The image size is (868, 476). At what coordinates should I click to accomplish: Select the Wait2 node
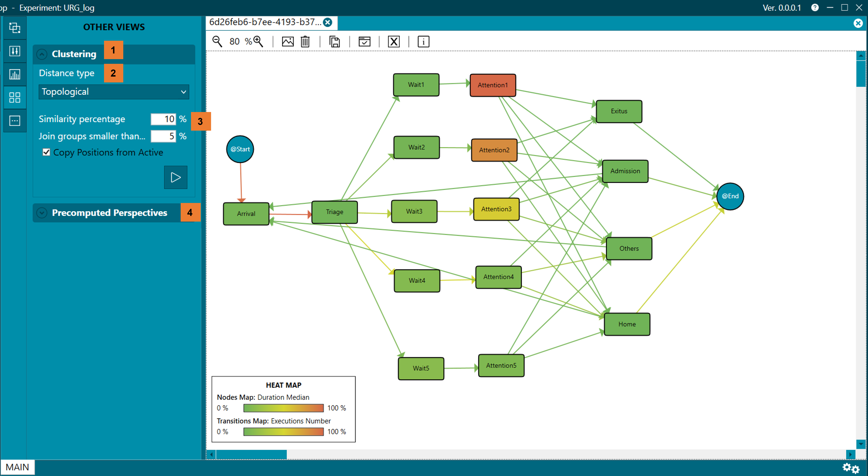(416, 147)
